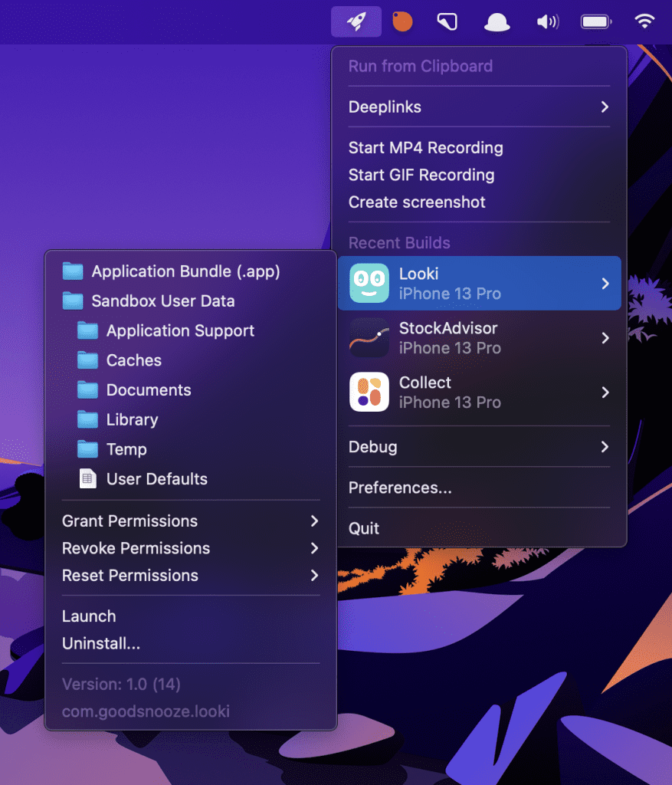Click the Collect app icon
672x785 pixels.
tap(369, 392)
